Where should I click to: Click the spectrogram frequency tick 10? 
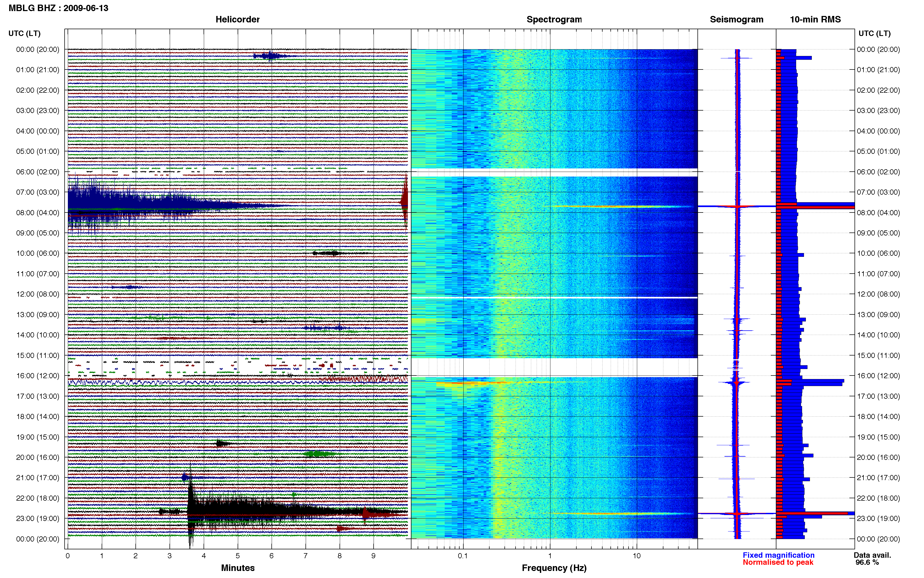pyautogui.click(x=637, y=556)
